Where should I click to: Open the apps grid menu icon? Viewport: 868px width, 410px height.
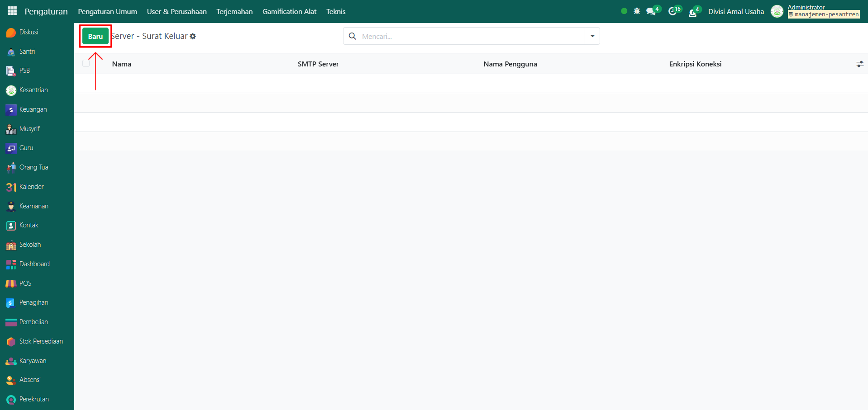12,11
